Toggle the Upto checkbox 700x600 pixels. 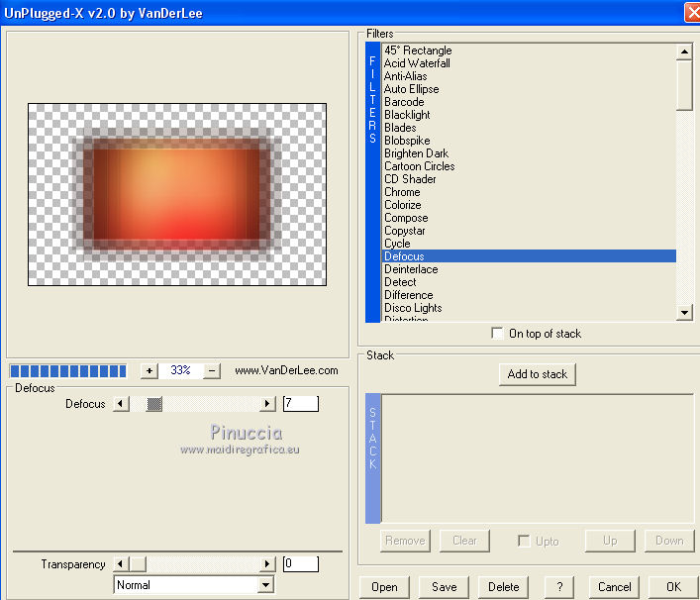[x=524, y=541]
